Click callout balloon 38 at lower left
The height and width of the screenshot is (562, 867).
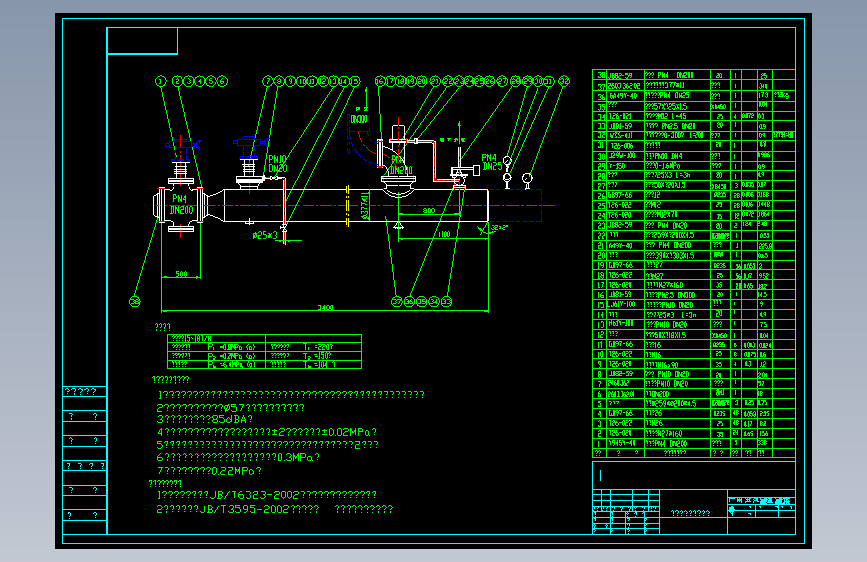pyautogui.click(x=134, y=301)
